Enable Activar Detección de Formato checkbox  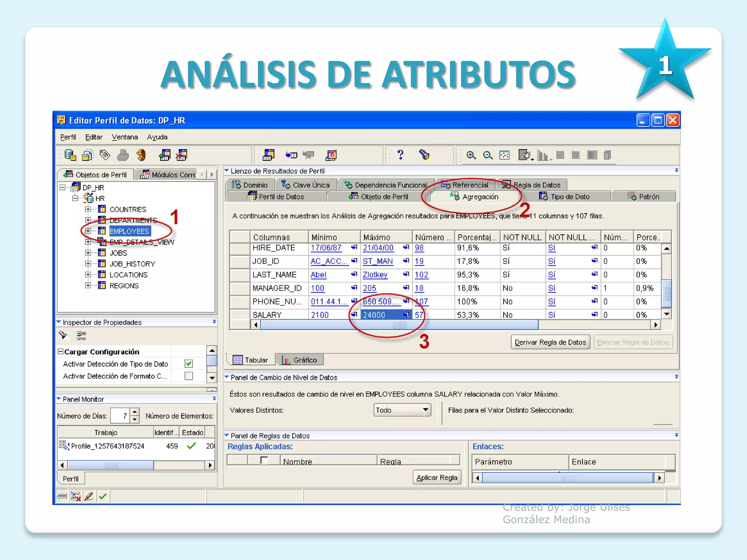[x=189, y=376]
